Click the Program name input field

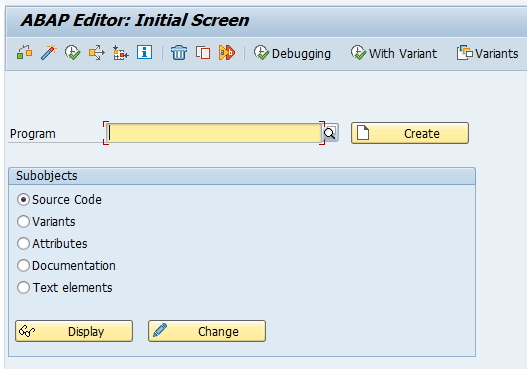214,133
